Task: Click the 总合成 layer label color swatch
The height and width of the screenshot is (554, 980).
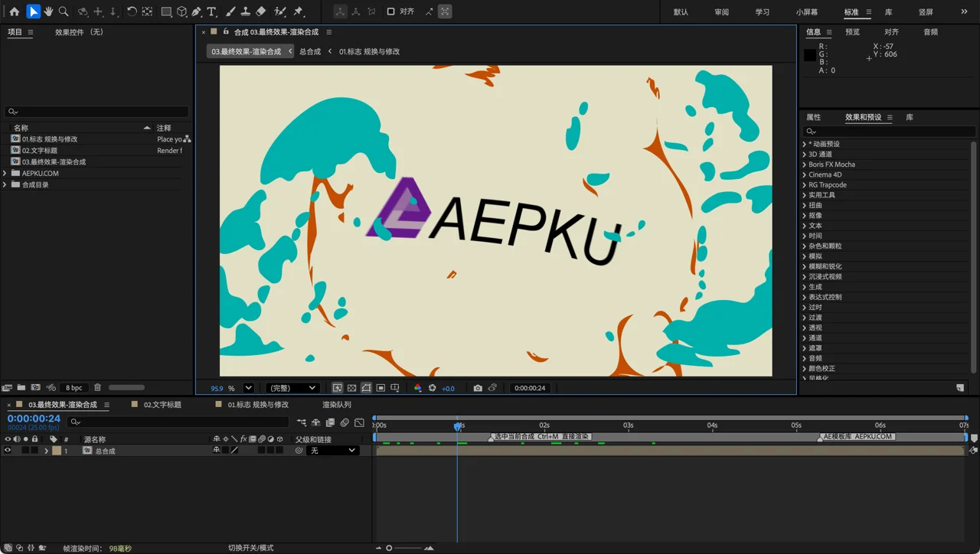Action: [57, 451]
